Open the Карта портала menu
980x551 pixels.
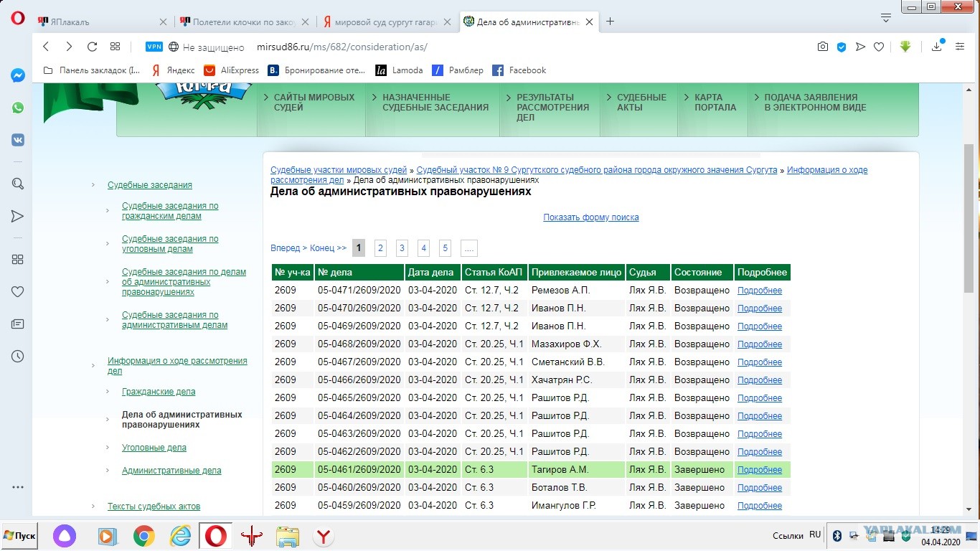tap(714, 103)
